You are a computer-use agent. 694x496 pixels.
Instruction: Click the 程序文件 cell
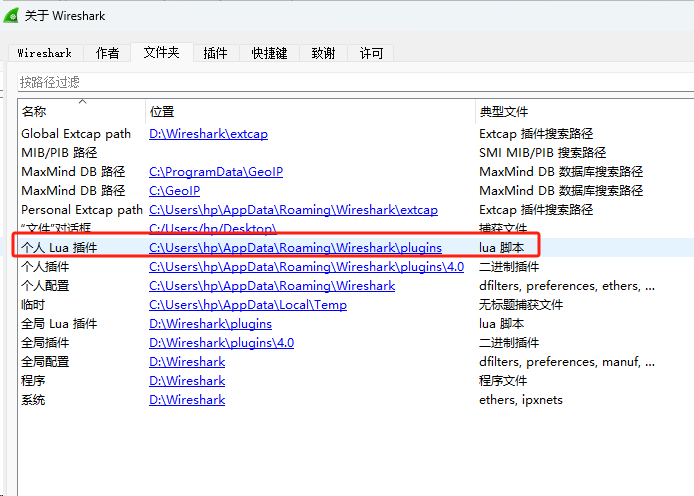pyautogui.click(x=503, y=381)
